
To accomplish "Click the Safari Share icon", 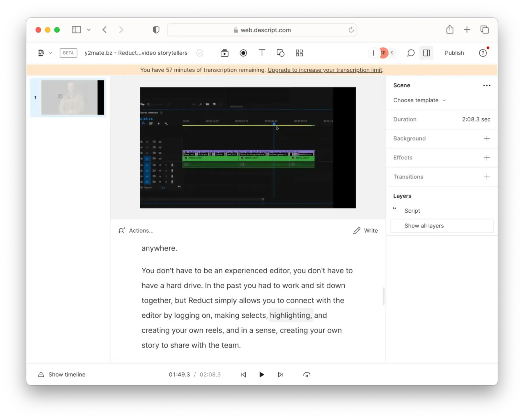I will click(x=450, y=30).
